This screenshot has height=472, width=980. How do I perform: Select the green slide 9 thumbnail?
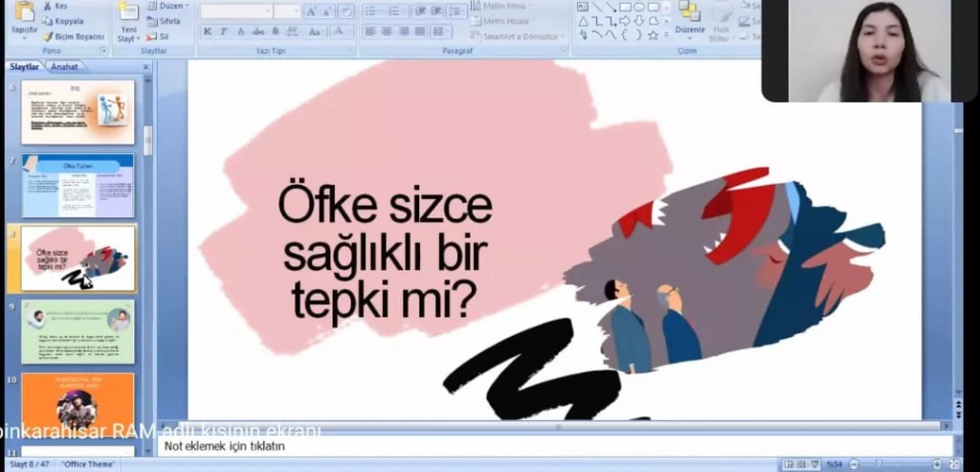pos(78,331)
